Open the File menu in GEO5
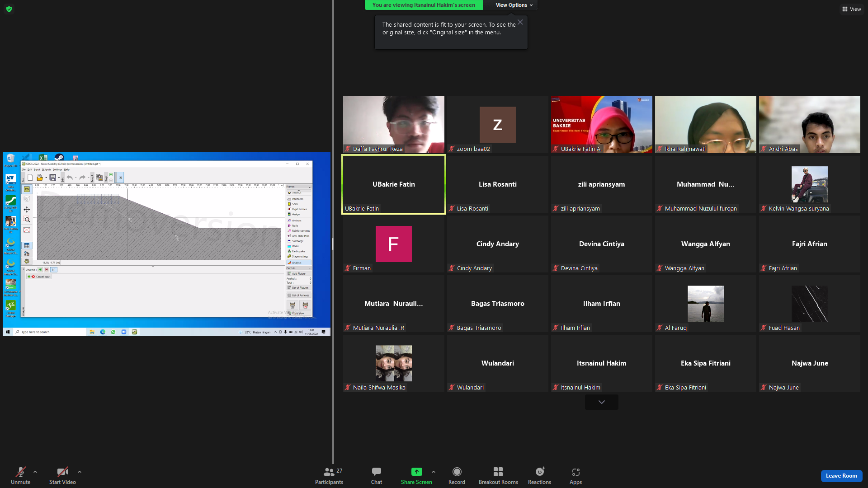The width and height of the screenshot is (868, 488). (x=24, y=170)
